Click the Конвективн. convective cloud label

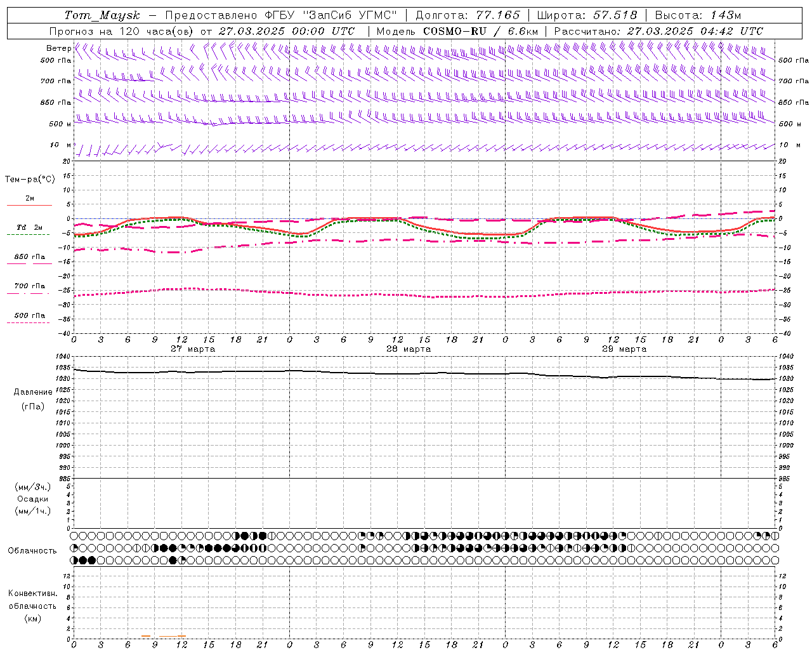(x=33, y=594)
